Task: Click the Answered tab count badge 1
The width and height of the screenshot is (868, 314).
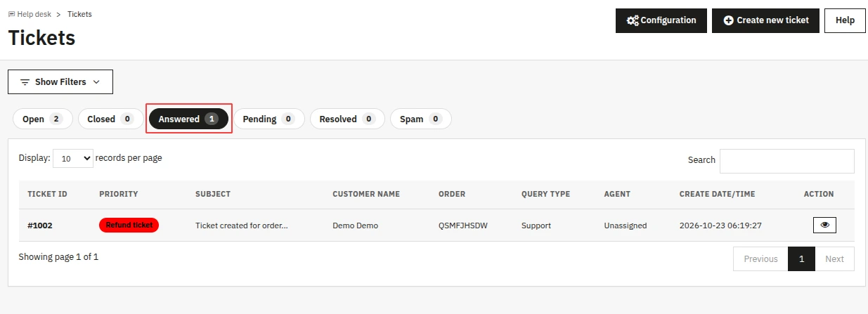Action: click(x=212, y=119)
